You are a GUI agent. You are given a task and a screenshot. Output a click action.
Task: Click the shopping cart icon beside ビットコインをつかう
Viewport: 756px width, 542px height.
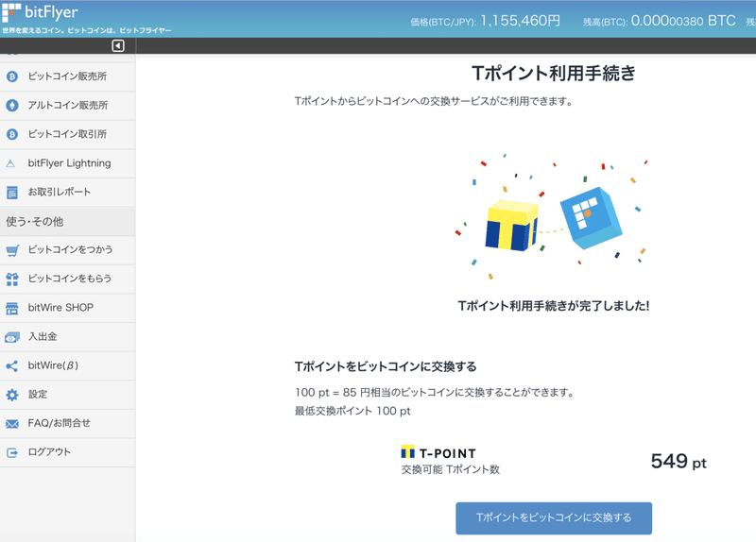click(x=12, y=250)
